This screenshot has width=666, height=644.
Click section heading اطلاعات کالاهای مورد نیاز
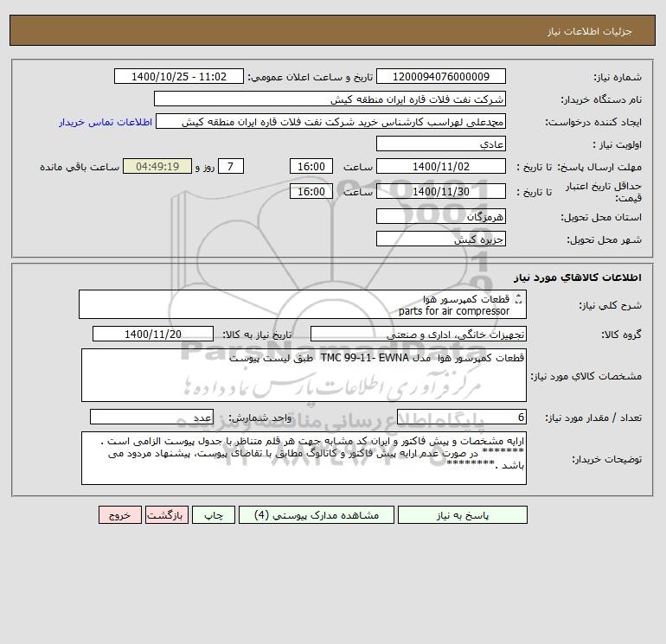[x=578, y=277]
